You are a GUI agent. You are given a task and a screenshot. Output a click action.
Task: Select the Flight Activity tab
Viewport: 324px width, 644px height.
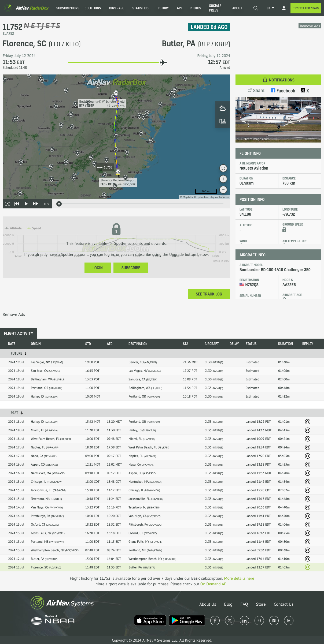coord(19,333)
